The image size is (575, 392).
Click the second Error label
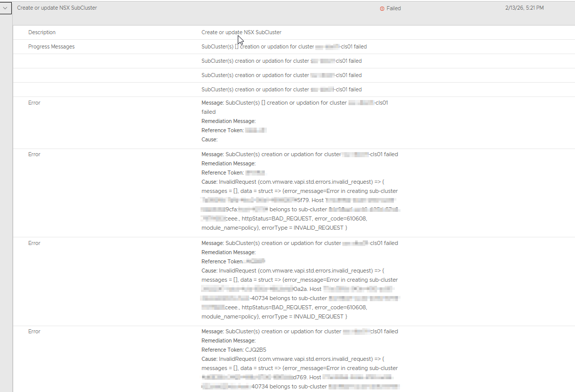[34, 155]
